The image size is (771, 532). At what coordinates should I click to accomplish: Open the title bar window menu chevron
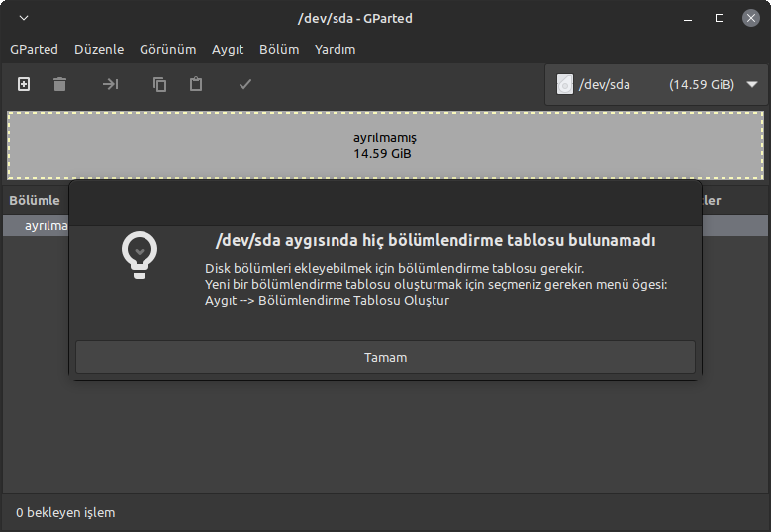point(24,18)
